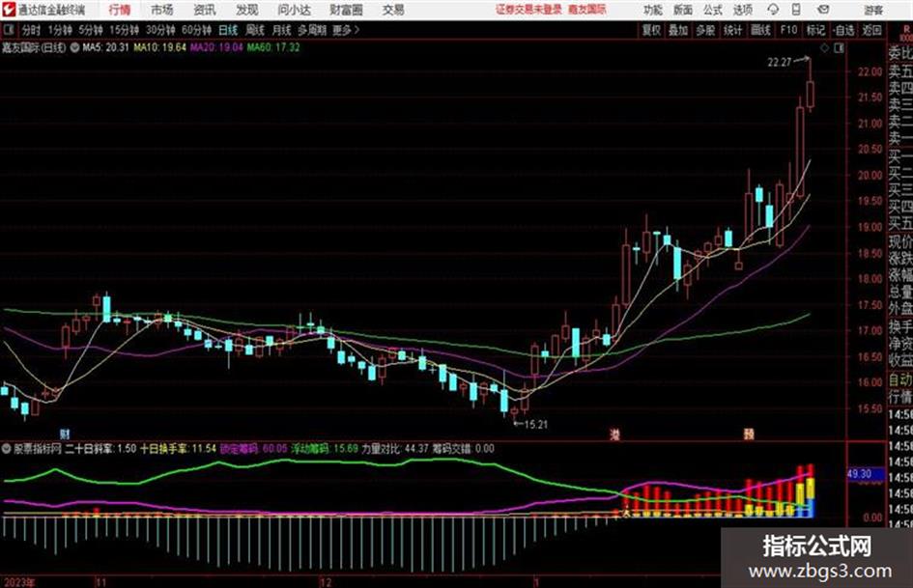
Task: Select the 5分钟 period
Action: (x=90, y=30)
